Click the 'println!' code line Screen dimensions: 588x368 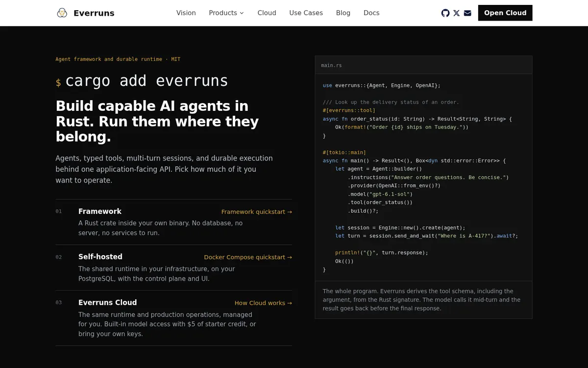[x=382, y=253]
